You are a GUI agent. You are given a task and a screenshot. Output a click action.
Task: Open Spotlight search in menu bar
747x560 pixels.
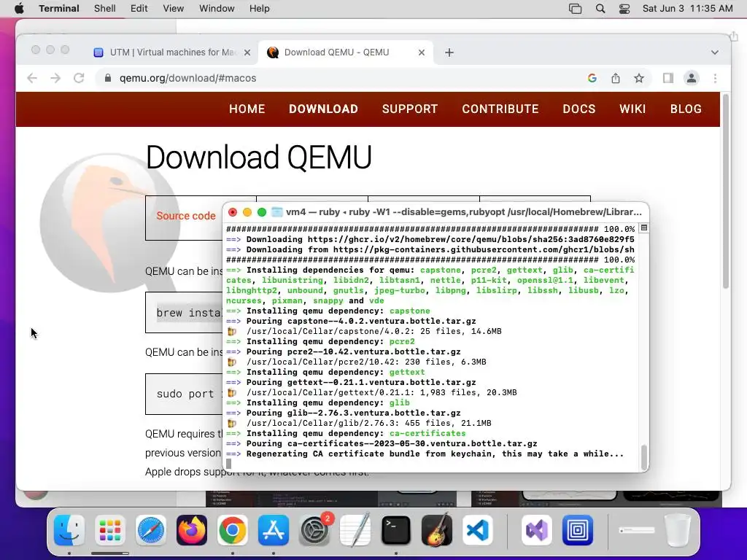[x=600, y=9]
